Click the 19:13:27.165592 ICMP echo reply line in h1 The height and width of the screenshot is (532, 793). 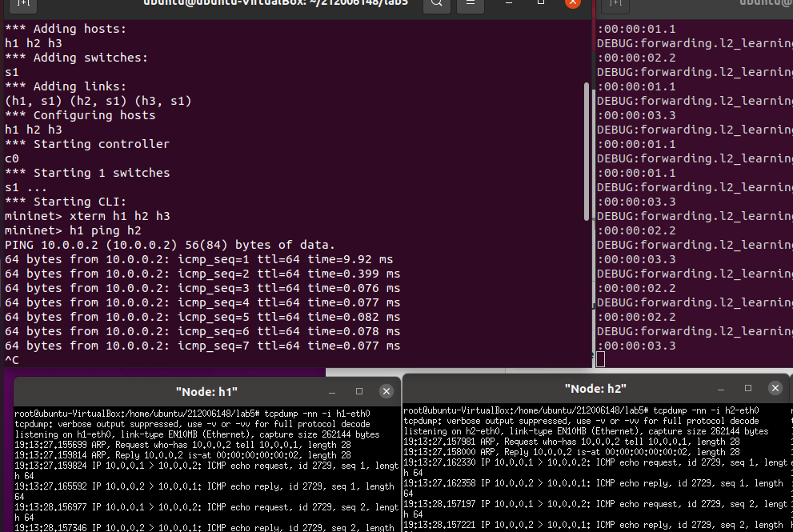204,491
